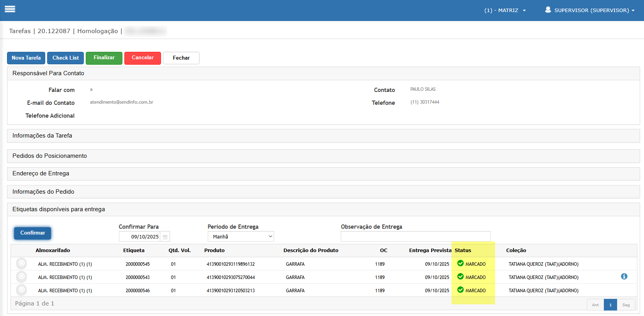Expand Endereço de Entrega section
The height and width of the screenshot is (316, 644).
41,173
